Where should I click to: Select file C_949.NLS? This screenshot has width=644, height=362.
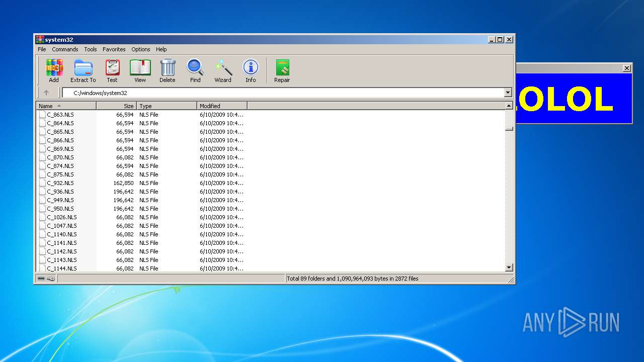pos(60,200)
